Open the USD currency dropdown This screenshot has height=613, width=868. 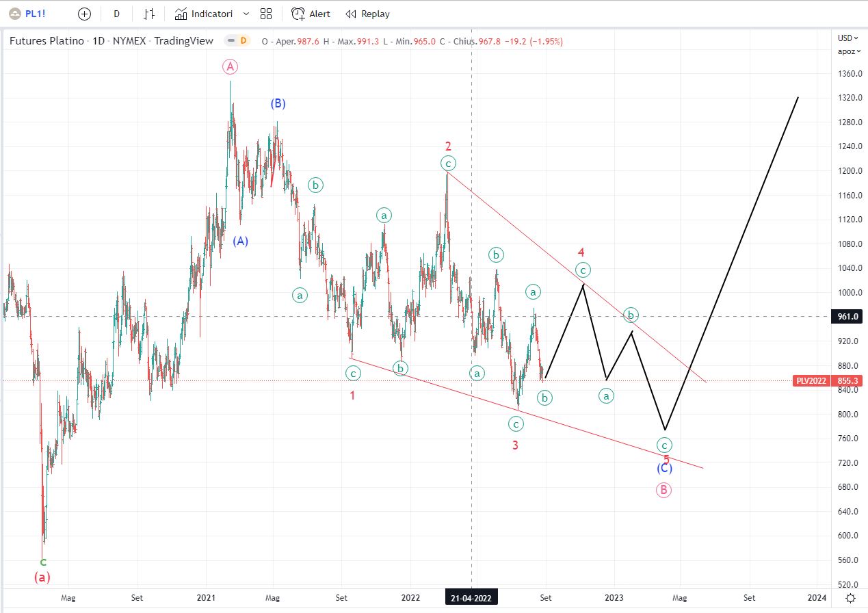coord(847,38)
